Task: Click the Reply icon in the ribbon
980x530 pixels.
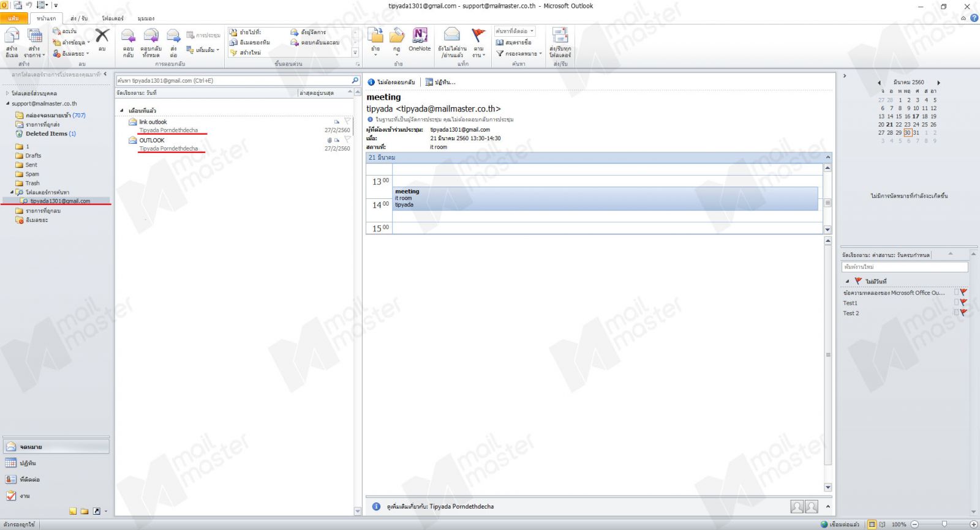Action: click(x=128, y=36)
